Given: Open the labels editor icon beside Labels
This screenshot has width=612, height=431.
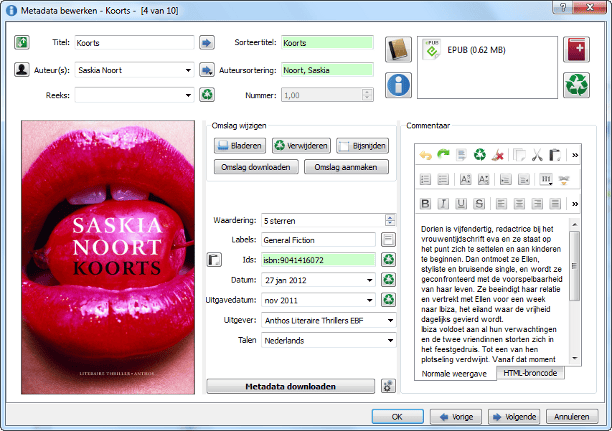Looking at the screenshot, I should pos(388,239).
